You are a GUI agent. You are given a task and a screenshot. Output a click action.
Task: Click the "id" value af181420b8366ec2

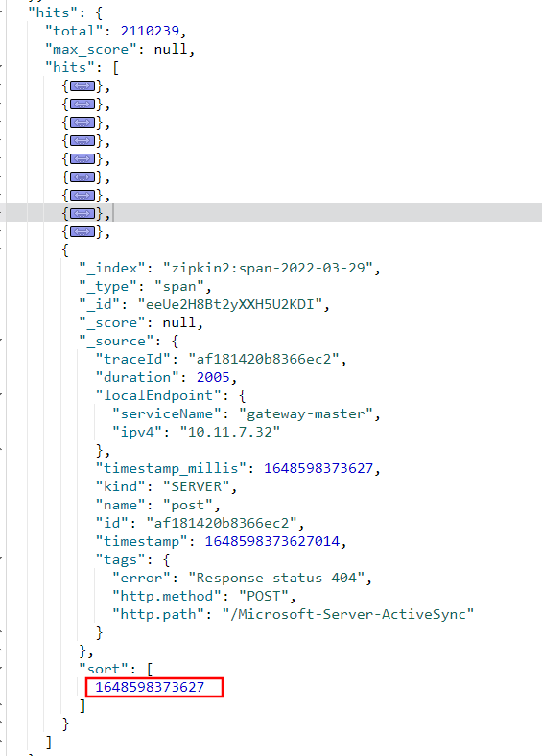tap(222, 523)
